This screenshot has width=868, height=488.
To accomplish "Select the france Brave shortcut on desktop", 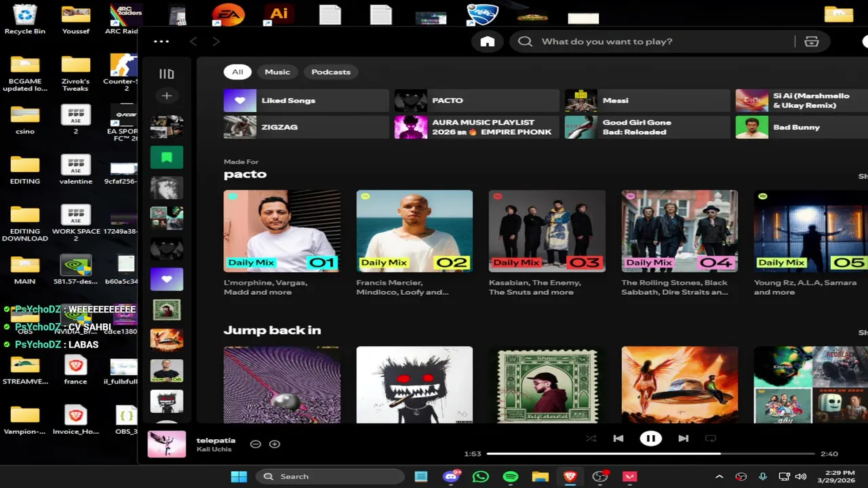I will (75, 370).
